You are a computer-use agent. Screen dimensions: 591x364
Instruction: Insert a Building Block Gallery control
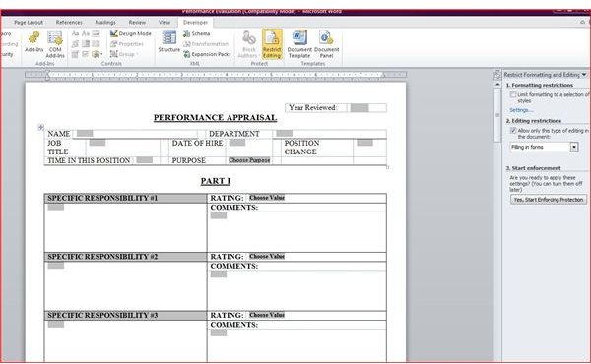click(x=76, y=44)
